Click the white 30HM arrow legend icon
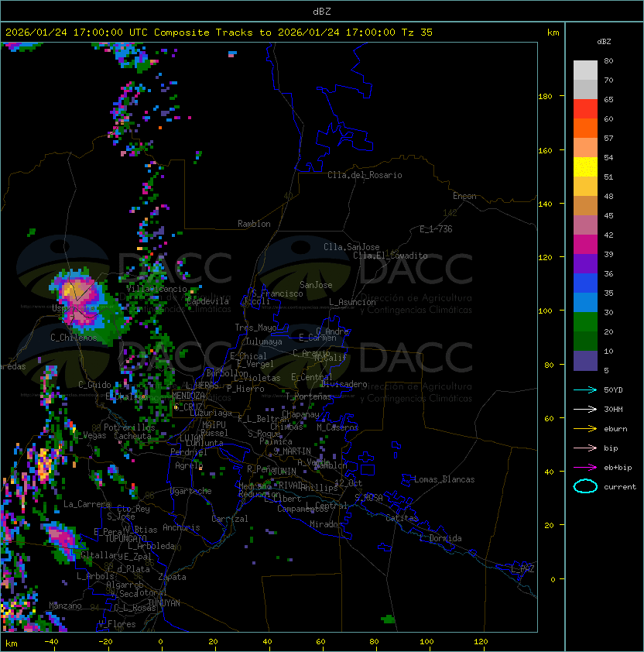 click(585, 410)
